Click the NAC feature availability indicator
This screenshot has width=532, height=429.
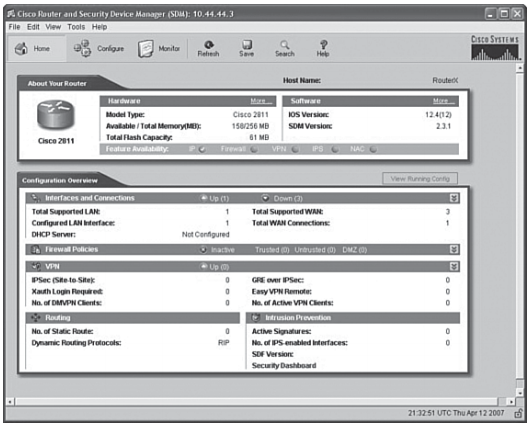click(x=373, y=149)
